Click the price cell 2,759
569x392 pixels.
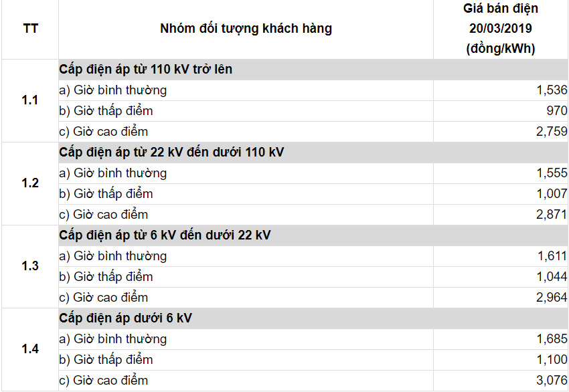point(501,132)
